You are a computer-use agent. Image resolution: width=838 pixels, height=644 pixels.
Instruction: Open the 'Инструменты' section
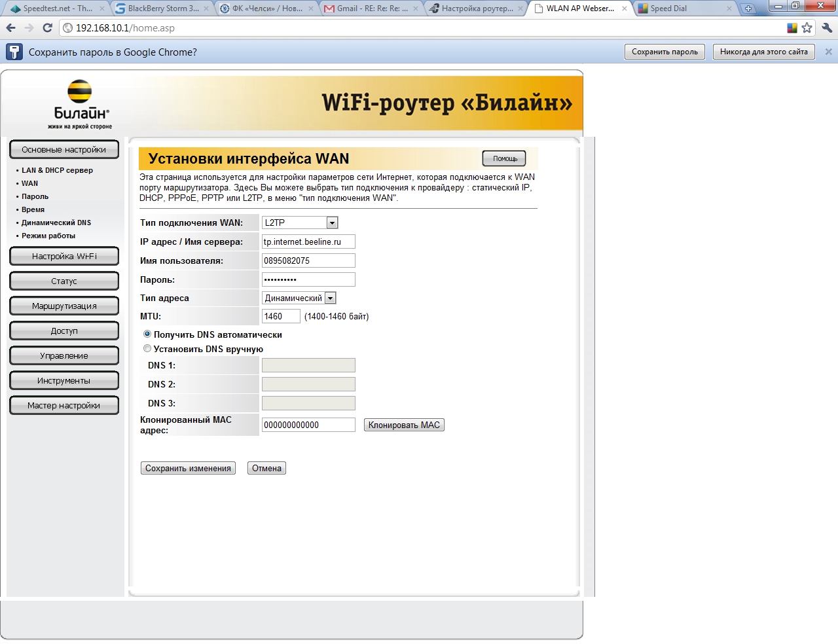[x=64, y=380]
